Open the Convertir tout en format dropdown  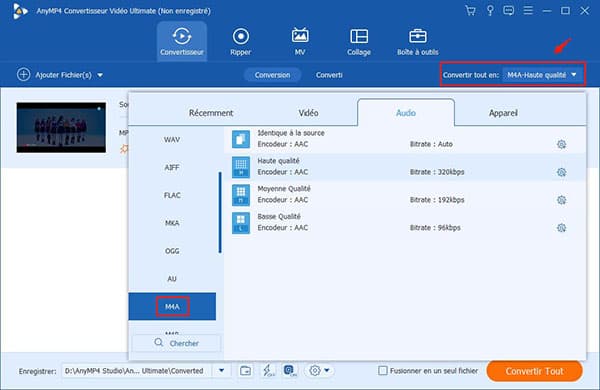tap(542, 75)
